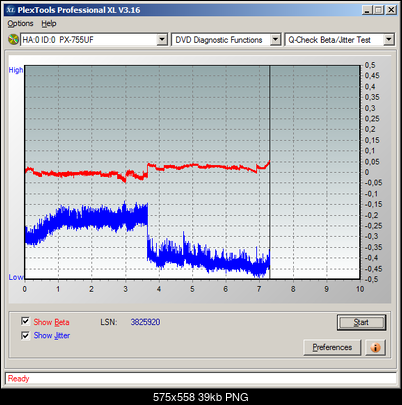Click the Show Jitter blue label
Screen dimensions: 402x405
[52, 335]
